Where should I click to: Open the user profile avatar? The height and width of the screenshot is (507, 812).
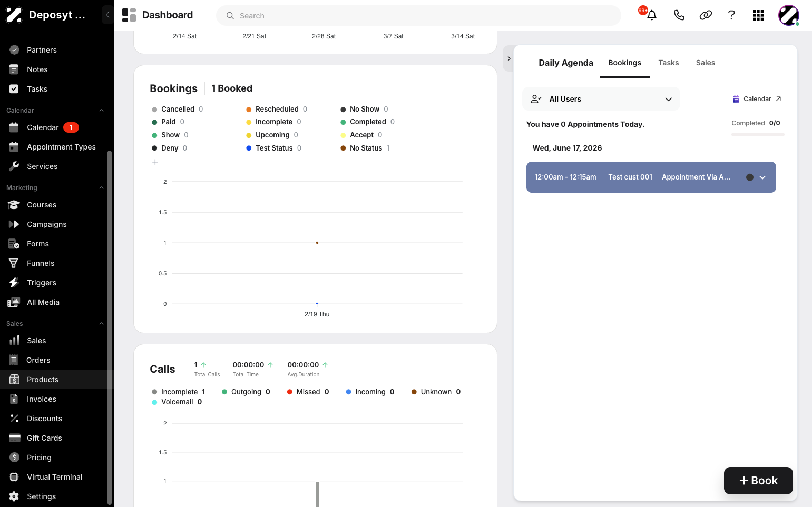point(789,15)
